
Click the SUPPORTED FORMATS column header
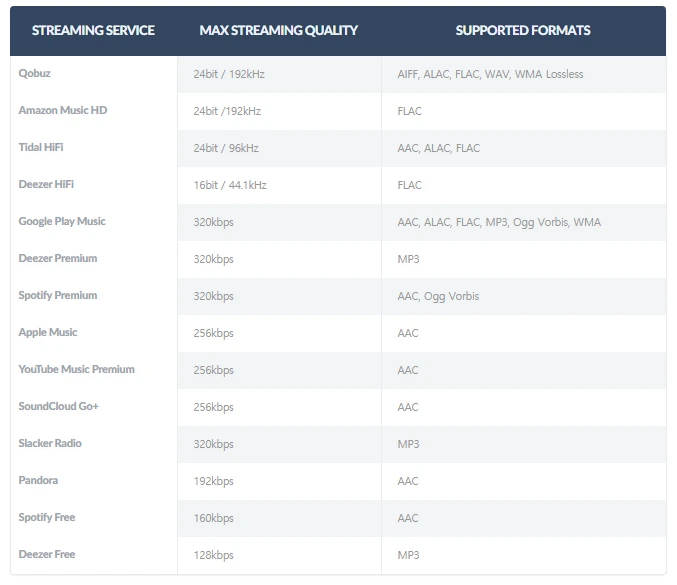click(x=523, y=30)
